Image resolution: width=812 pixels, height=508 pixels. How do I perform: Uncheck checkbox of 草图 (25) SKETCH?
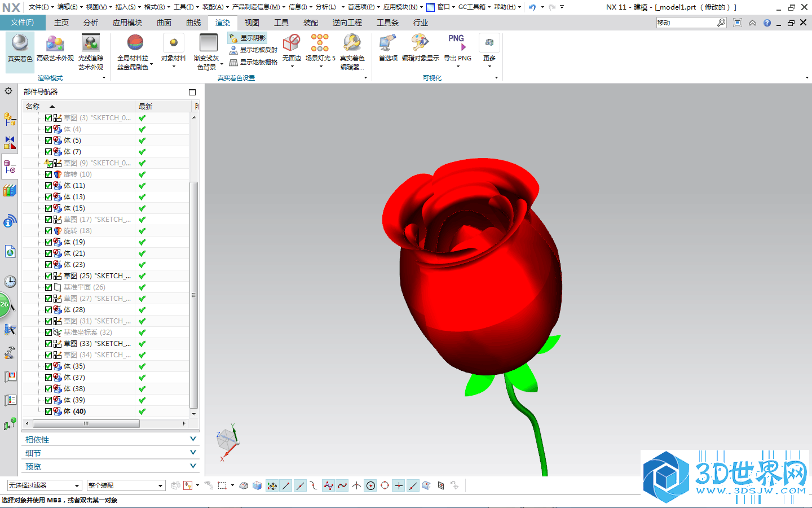(48, 276)
